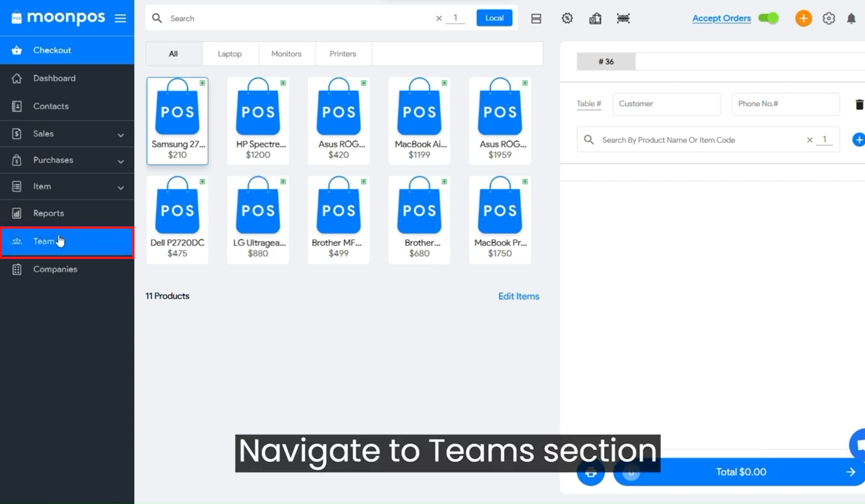Open Dashboard in the sidebar
This screenshot has height=504, width=865.
pyautogui.click(x=67, y=78)
